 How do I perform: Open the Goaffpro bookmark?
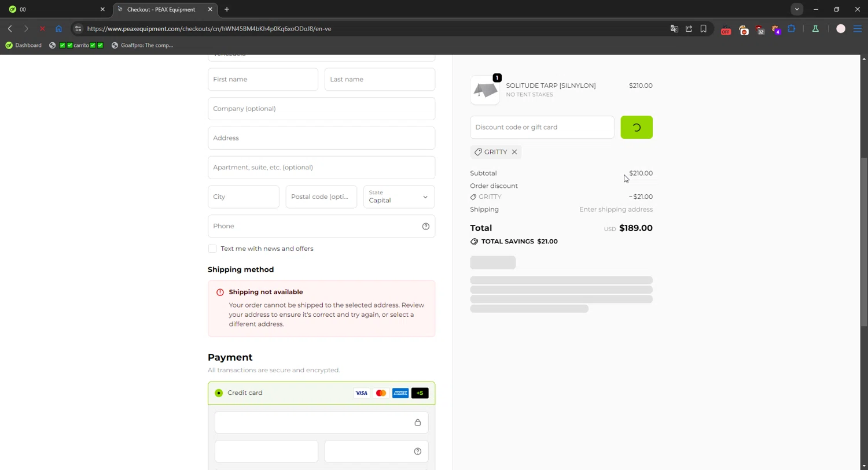pyautogui.click(x=142, y=45)
